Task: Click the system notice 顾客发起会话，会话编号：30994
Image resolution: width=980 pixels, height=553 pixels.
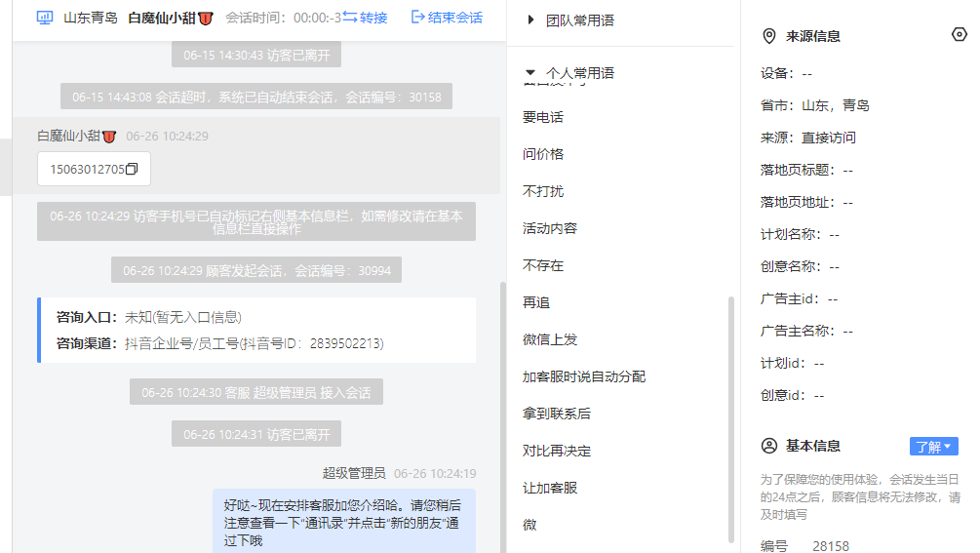Action: (x=256, y=270)
